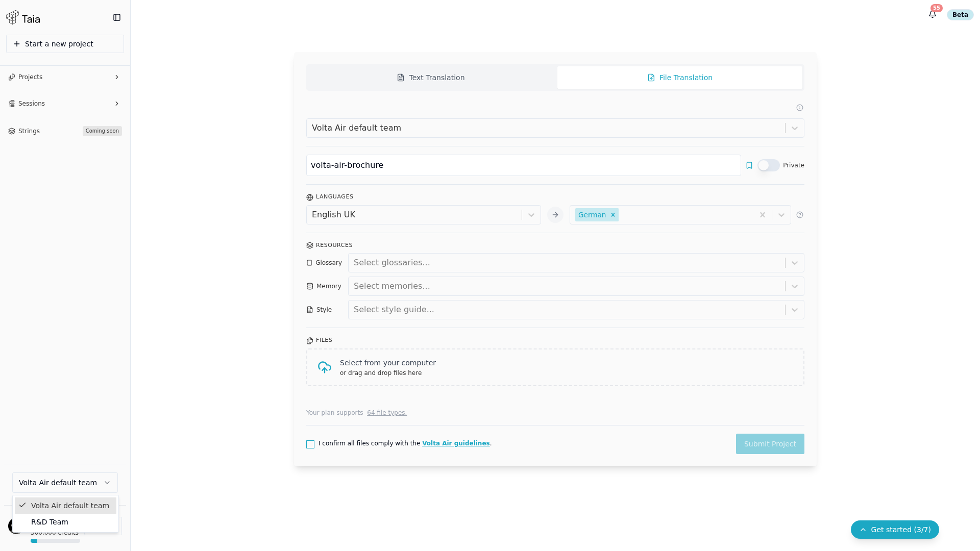The image size is (980, 551).
Task: Remove German language tag
Action: 613,215
